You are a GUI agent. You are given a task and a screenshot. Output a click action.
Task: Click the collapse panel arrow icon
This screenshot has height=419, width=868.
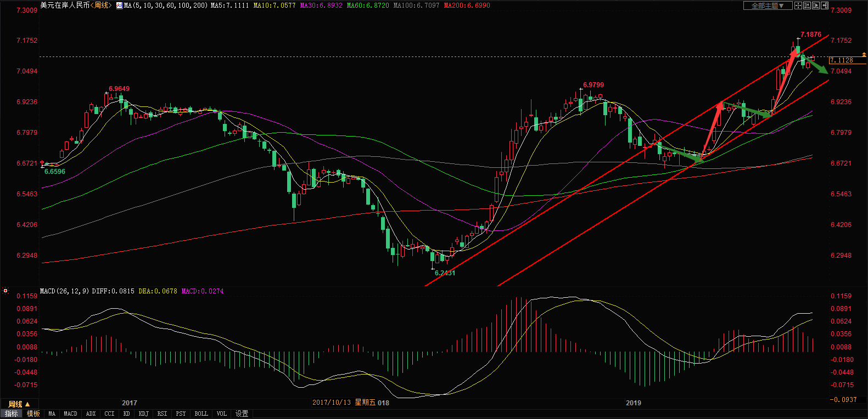(825, 5)
